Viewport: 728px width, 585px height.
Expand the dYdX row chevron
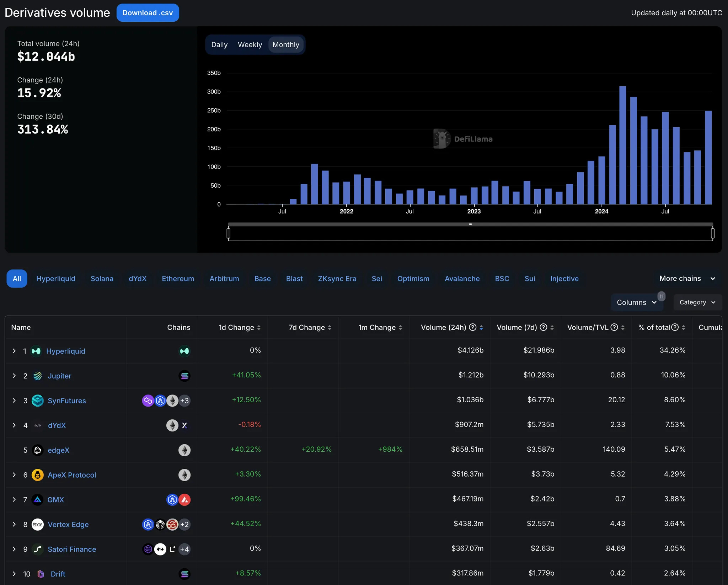point(14,425)
